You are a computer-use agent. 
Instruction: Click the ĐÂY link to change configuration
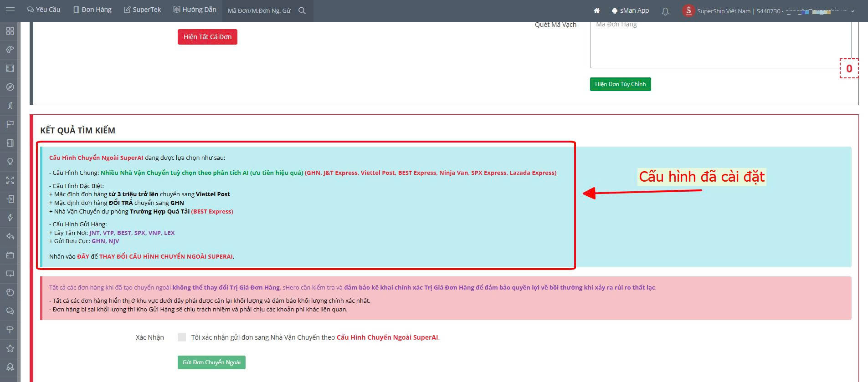coord(83,256)
